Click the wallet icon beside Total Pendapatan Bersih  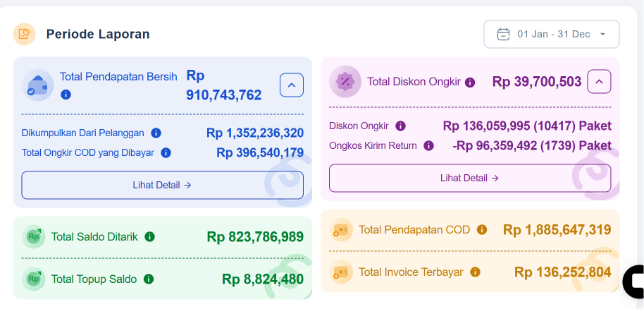[37, 85]
